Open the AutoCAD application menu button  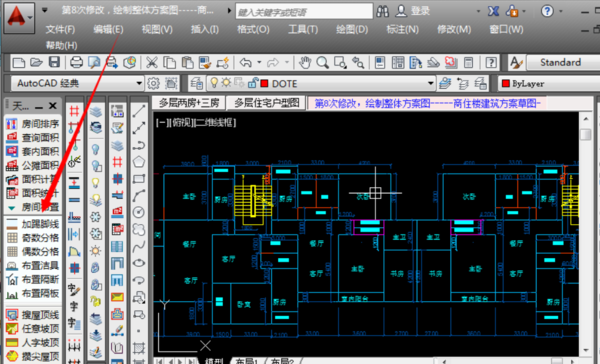[19, 18]
